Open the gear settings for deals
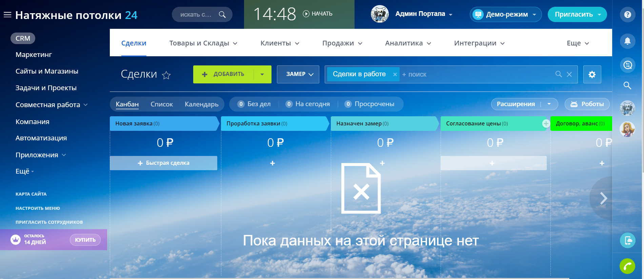Viewport: 644px width, 279px height. point(592,74)
